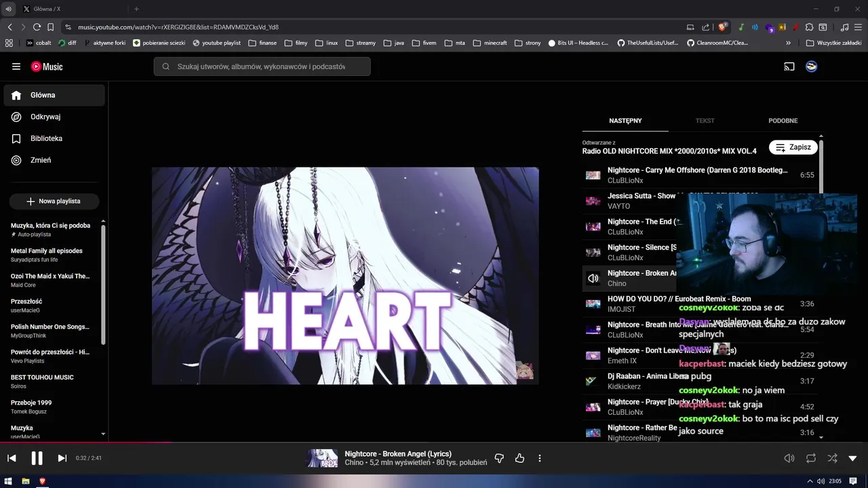868x488 pixels.
Task: Play Jessica Sutta track by VAYTO
Action: pos(700,201)
